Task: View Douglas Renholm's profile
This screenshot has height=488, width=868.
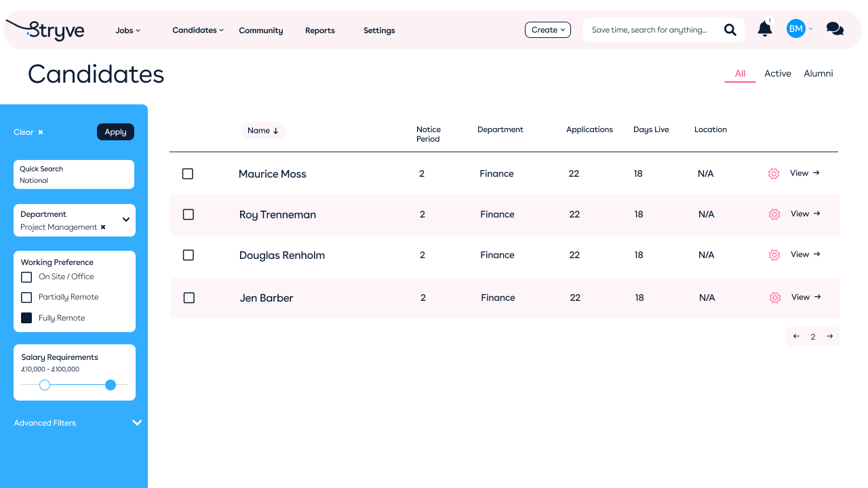Action: tap(806, 255)
